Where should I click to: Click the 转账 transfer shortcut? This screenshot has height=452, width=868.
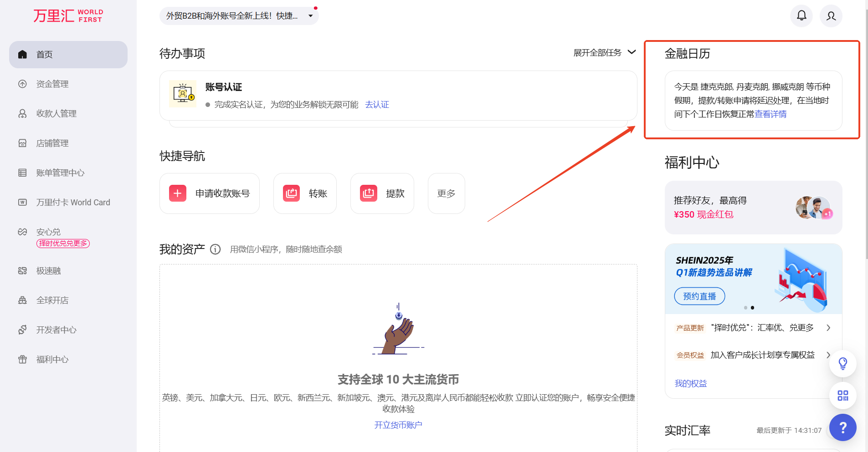pyautogui.click(x=305, y=193)
